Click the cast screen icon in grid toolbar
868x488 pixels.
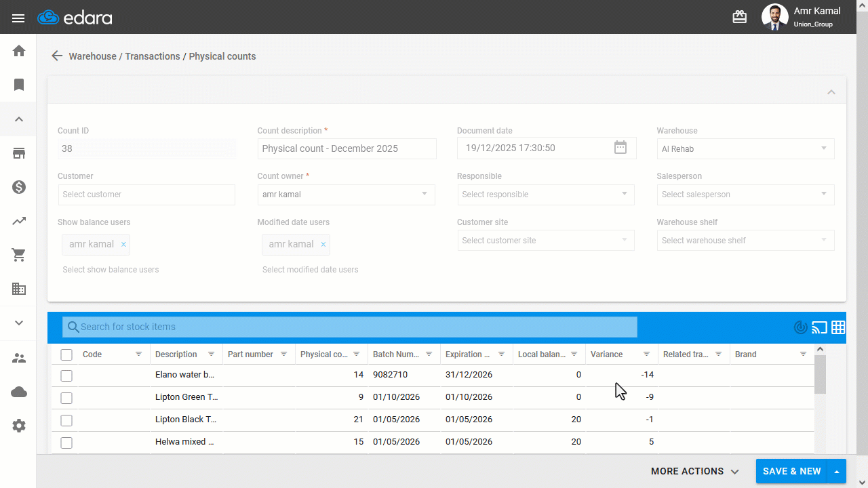tap(820, 327)
